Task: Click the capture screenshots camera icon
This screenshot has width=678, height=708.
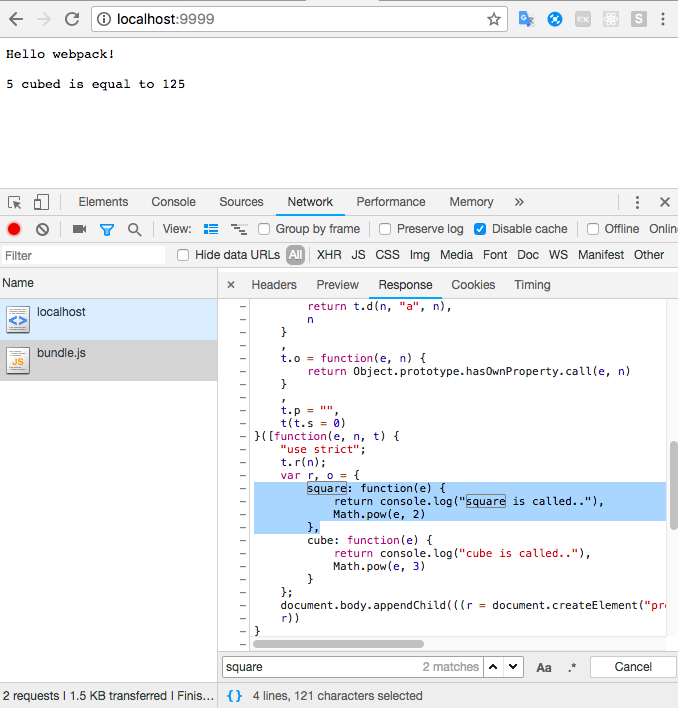Action: tap(79, 229)
